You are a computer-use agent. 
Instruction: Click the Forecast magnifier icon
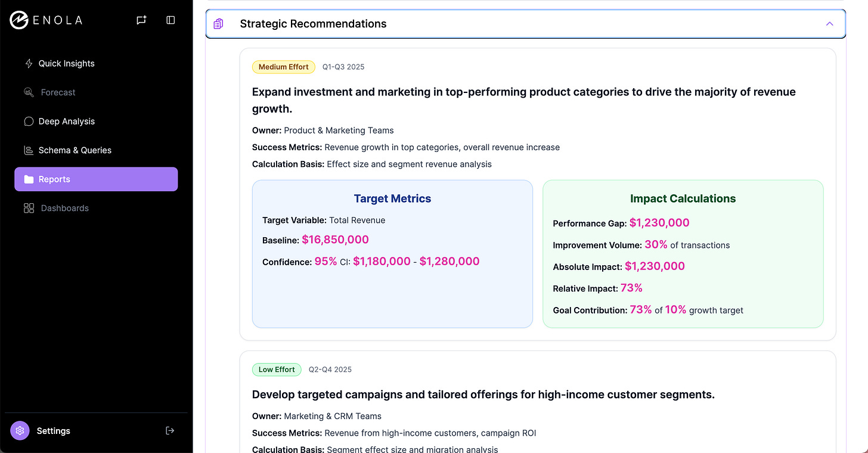pyautogui.click(x=29, y=92)
